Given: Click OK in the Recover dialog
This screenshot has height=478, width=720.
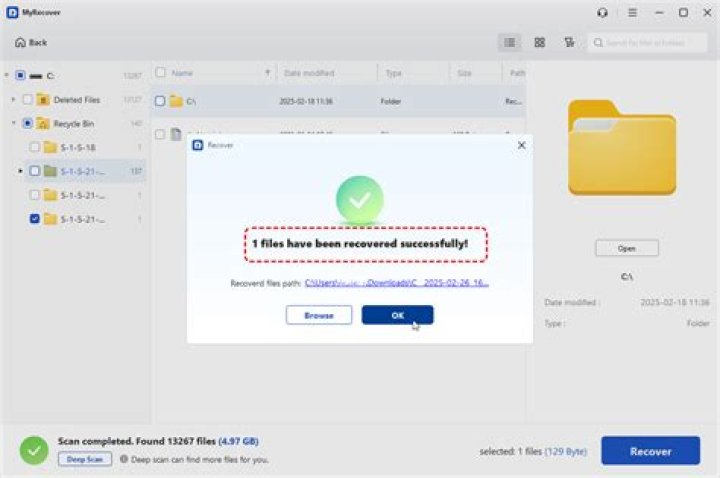Looking at the screenshot, I should click(397, 315).
